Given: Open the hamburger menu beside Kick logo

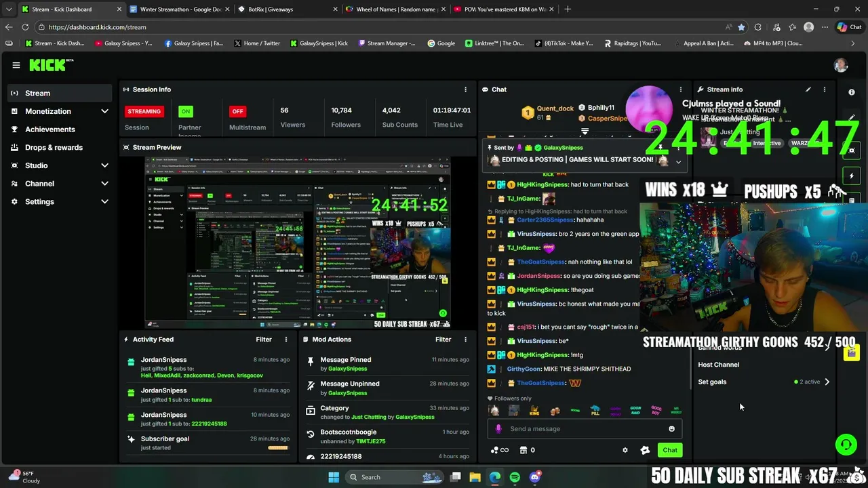Looking at the screenshot, I should coord(16,65).
